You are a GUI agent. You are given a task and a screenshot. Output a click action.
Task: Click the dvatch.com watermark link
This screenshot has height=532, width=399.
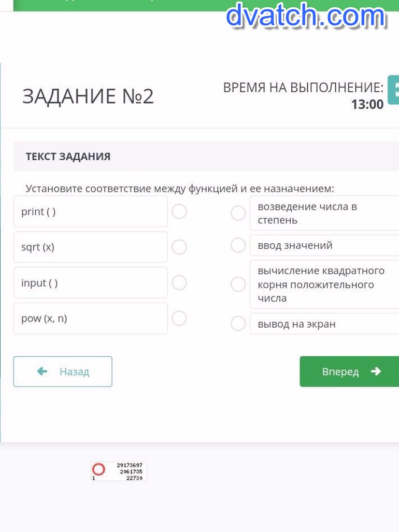coord(306,16)
